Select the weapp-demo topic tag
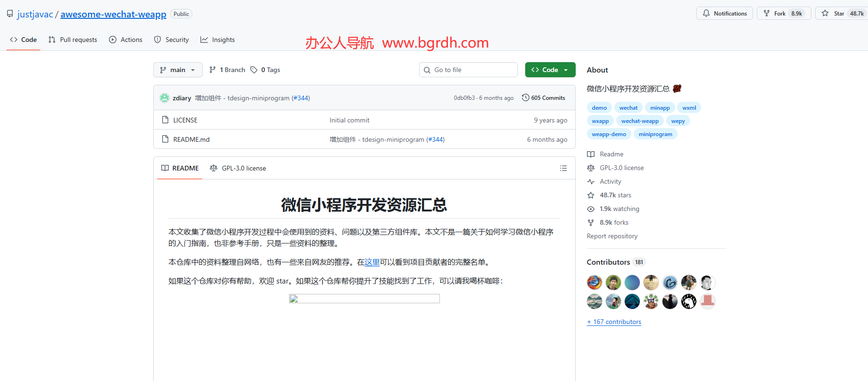This screenshot has width=868, height=381. [x=609, y=134]
